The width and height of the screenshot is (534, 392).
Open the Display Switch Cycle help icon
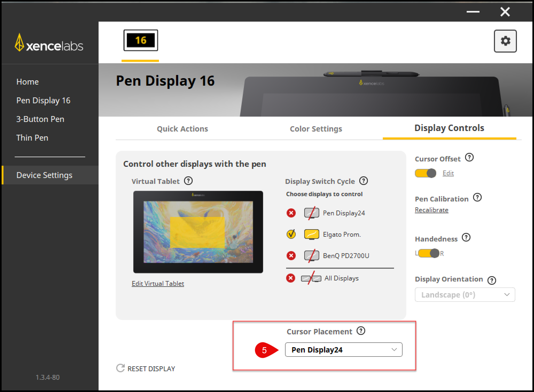point(363,181)
